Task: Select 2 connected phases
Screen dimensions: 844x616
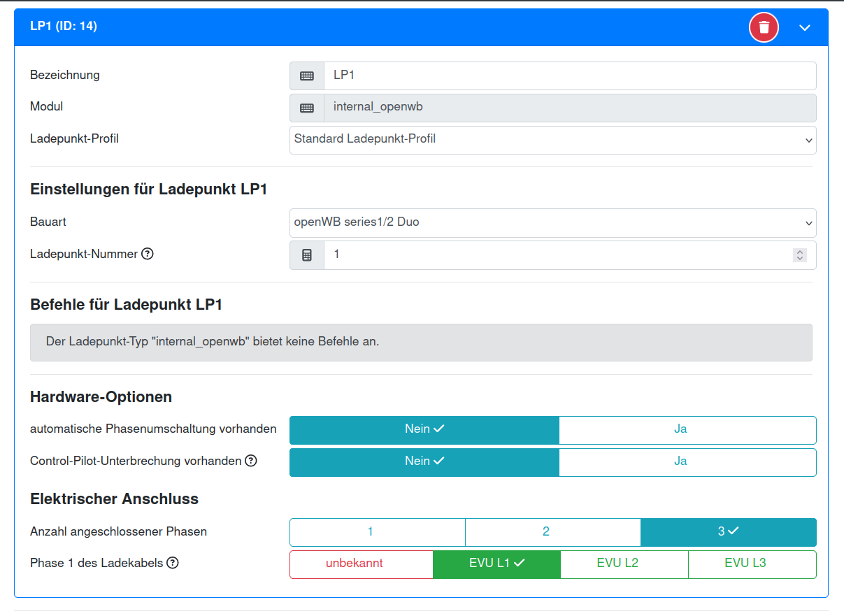Action: coord(553,532)
